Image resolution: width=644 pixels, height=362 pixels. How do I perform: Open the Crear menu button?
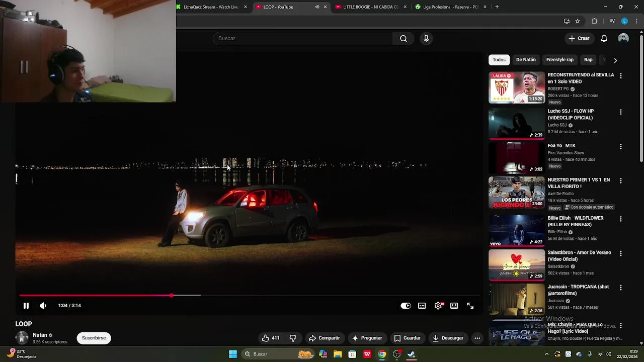tap(579, 38)
